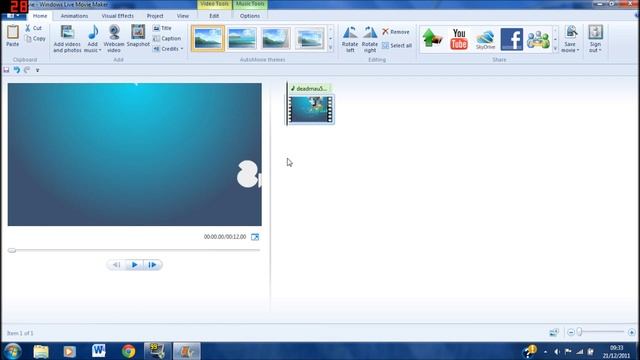View the preview in full screen

click(x=255, y=237)
